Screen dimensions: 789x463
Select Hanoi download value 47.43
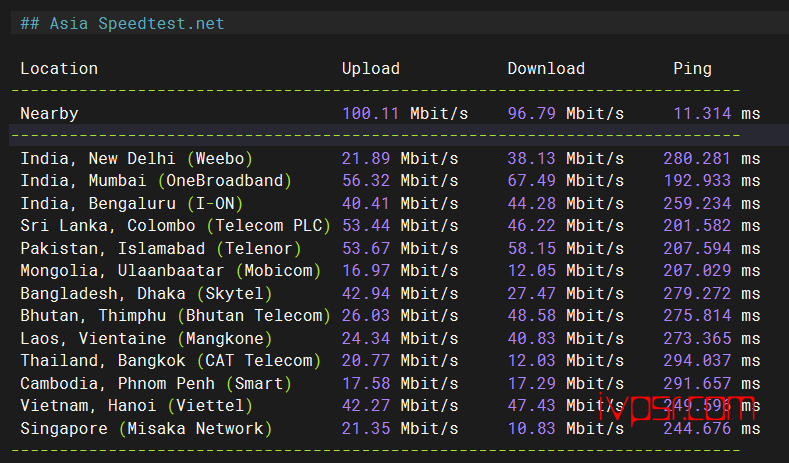coord(531,406)
